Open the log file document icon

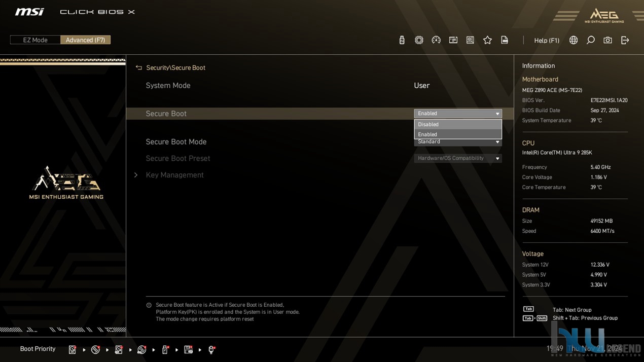click(505, 40)
